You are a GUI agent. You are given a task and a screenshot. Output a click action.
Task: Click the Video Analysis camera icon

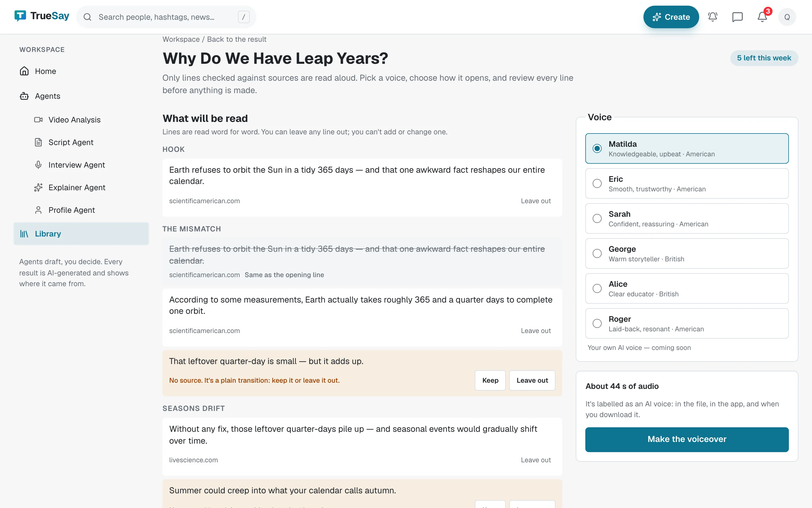point(38,120)
